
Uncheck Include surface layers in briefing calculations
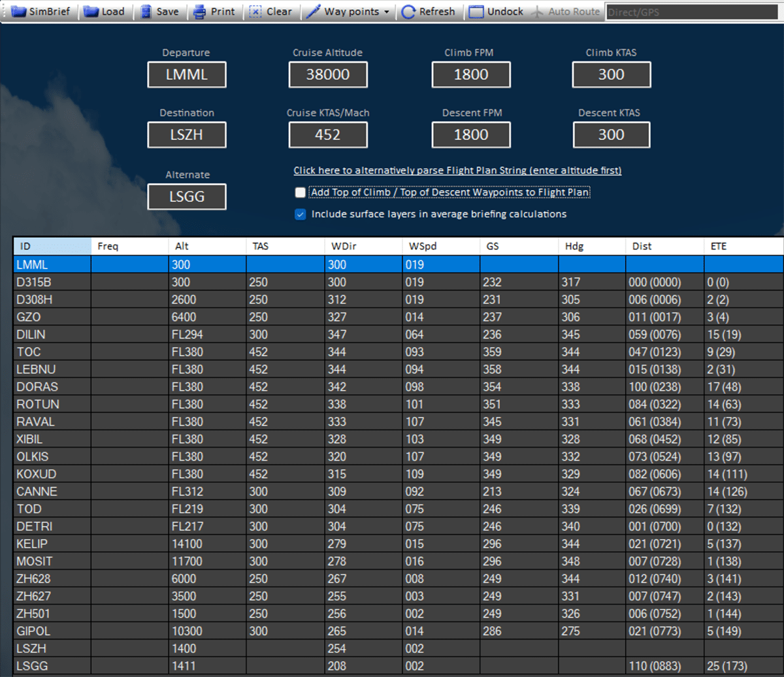300,214
